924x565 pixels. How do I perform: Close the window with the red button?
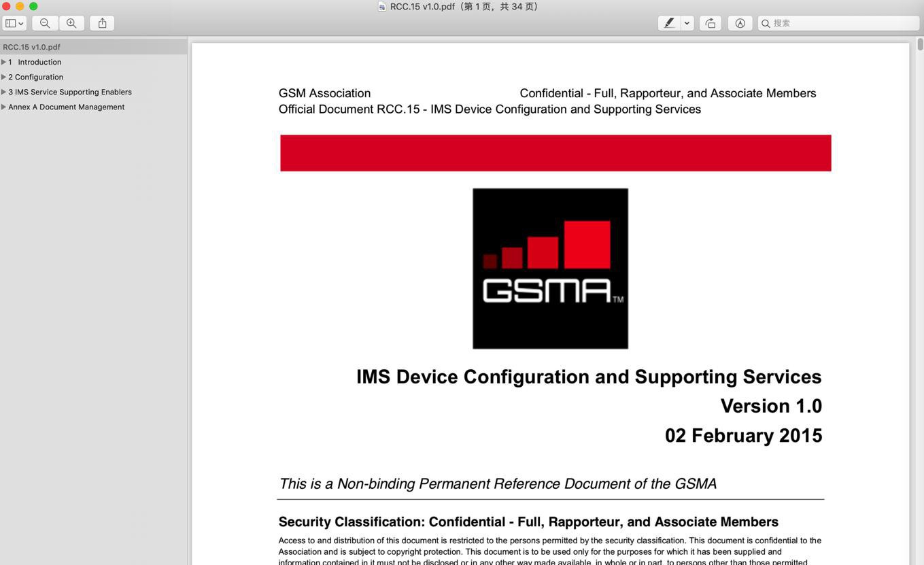coord(6,6)
